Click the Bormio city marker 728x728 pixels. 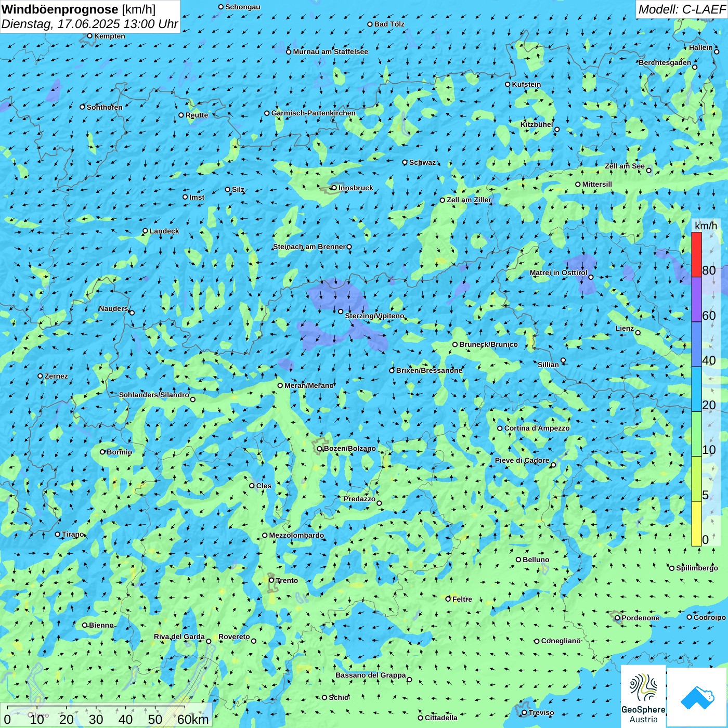pyautogui.click(x=102, y=452)
